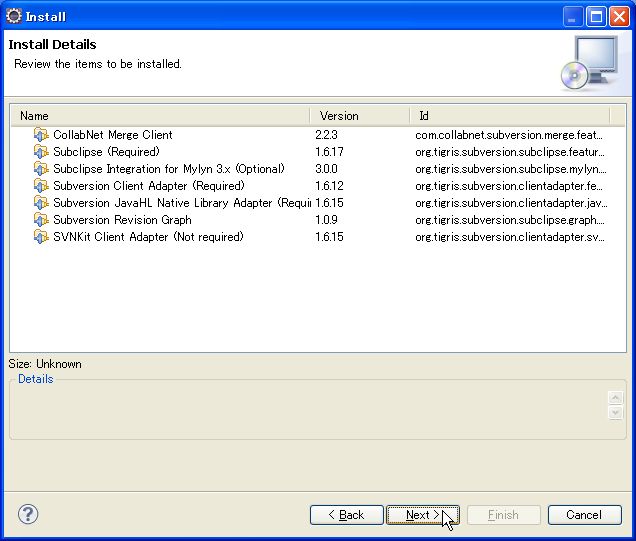Image resolution: width=636 pixels, height=541 pixels.
Task: Click version 1.0.9 cell
Action: [x=326, y=220]
